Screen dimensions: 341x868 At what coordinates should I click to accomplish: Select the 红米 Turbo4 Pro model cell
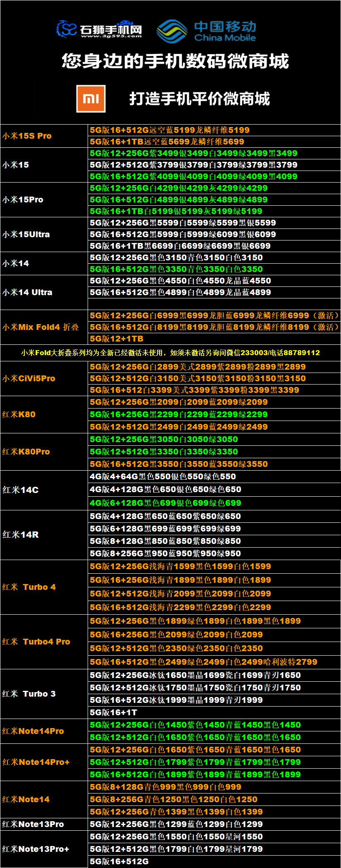click(44, 642)
